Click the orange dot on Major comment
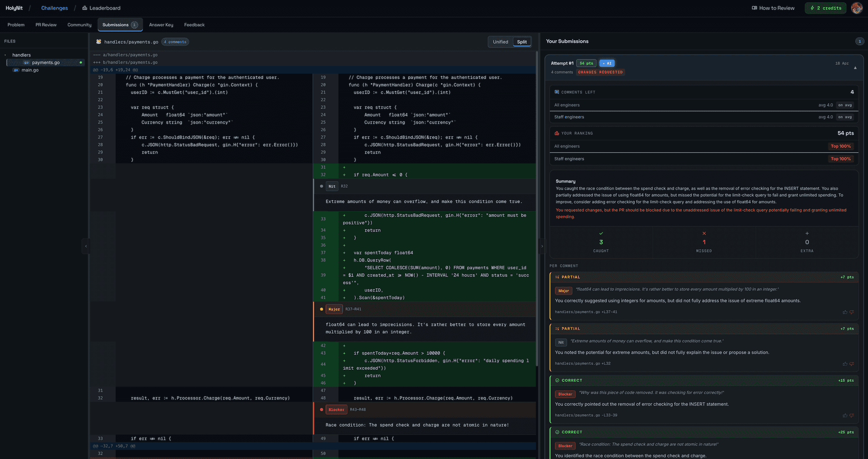Image resolution: width=868 pixels, height=459 pixels. pos(321,309)
